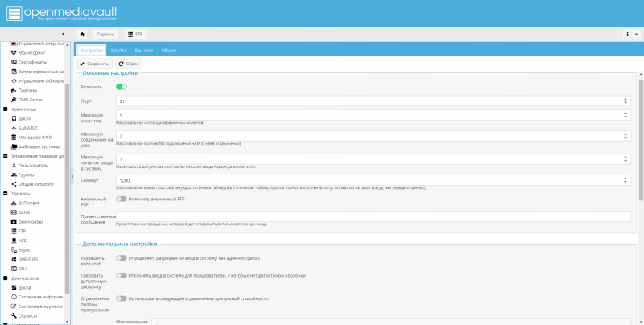Collapse the left navigation panel arrow

pyautogui.click(x=63, y=35)
